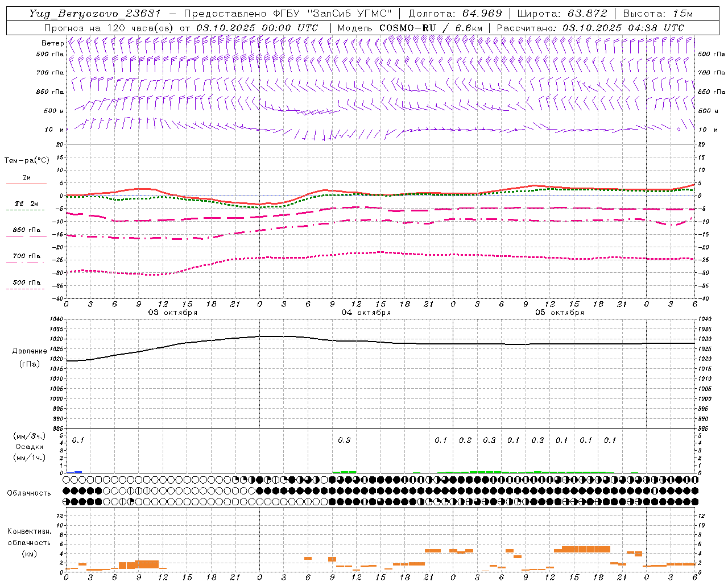This screenshot has width=728, height=582.
Task: Select the 'Долгота: 64.969' header field
Action: [455, 14]
